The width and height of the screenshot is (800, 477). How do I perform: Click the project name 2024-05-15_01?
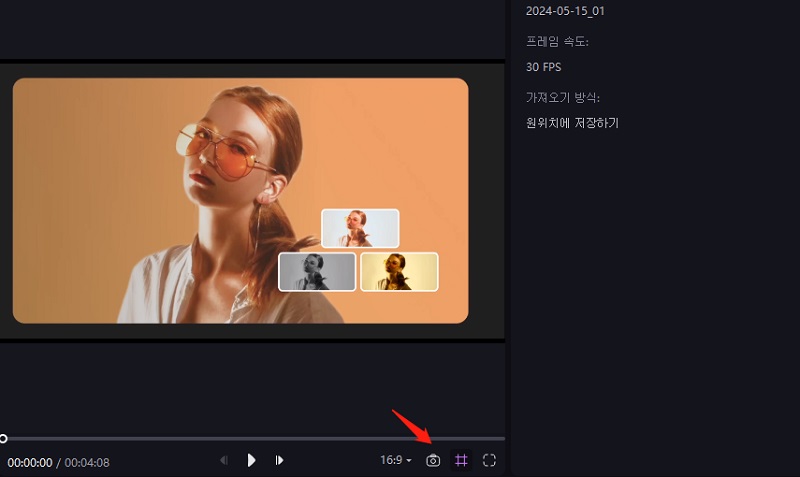[x=565, y=11]
